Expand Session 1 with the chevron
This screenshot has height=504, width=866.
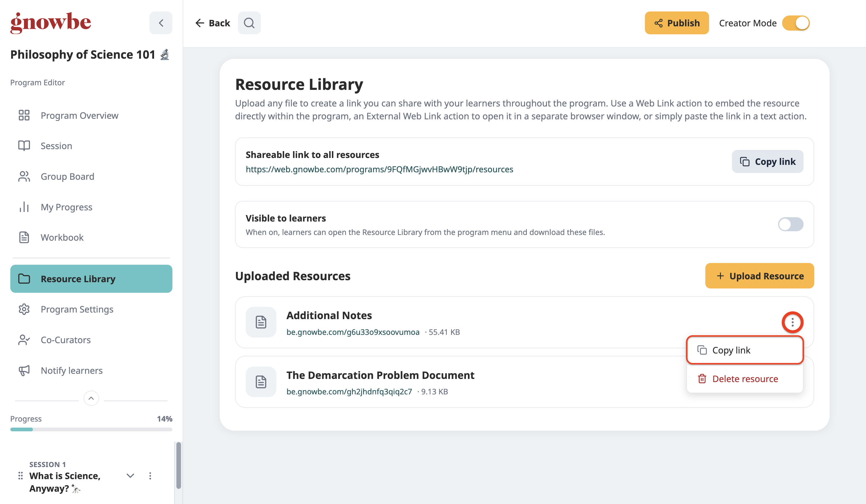(130, 475)
